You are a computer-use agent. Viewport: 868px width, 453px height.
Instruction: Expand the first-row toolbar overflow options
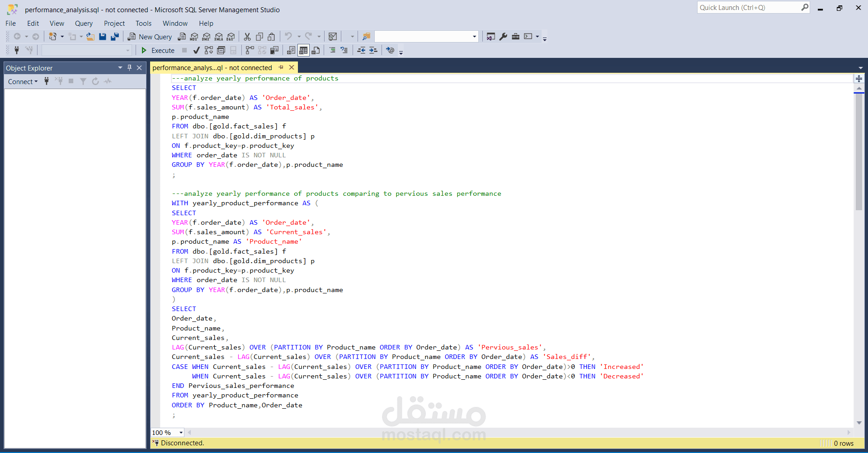point(545,39)
